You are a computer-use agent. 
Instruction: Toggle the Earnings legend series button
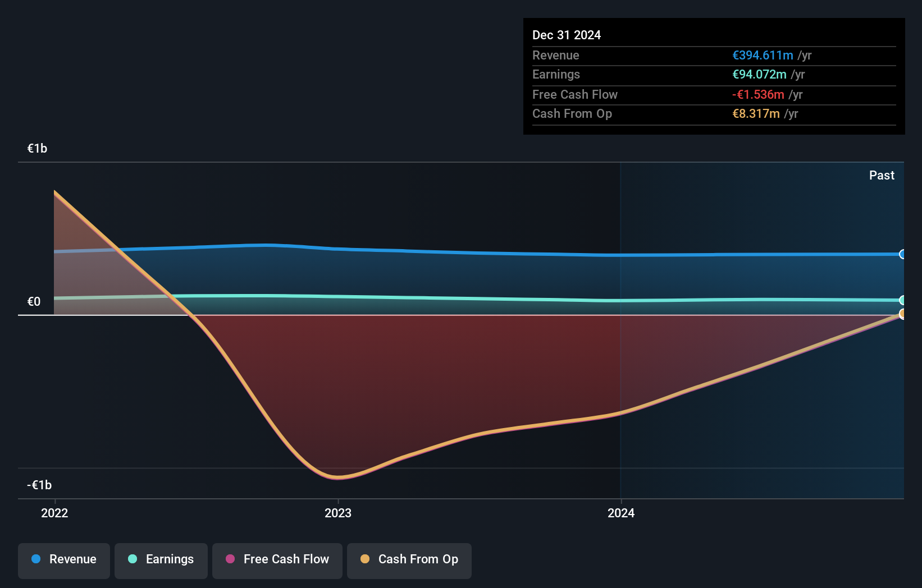point(161,560)
